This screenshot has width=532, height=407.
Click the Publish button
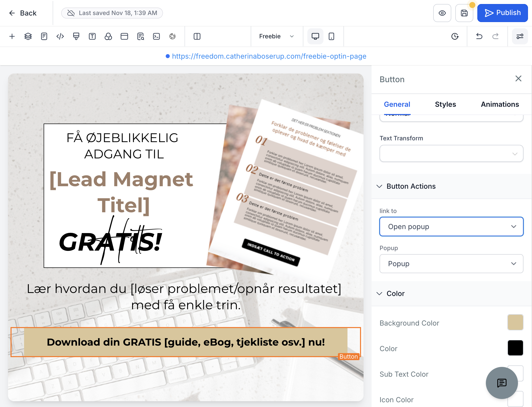tap(502, 13)
